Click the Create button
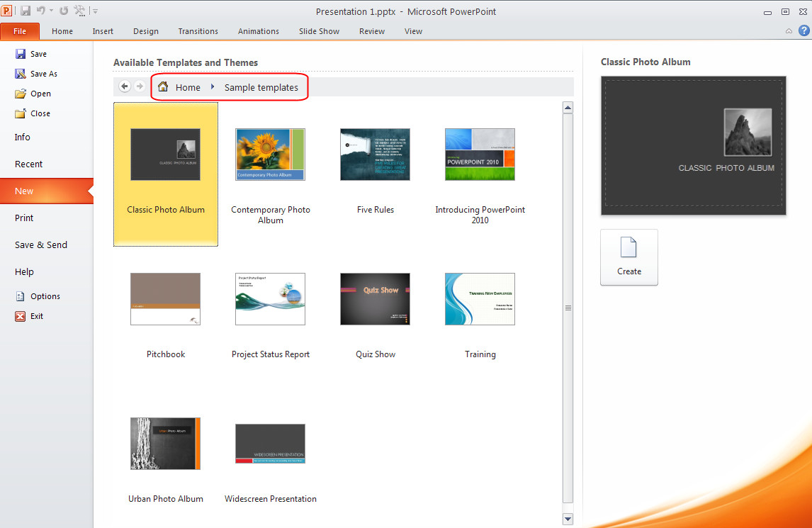Viewport: 812px width, 528px height. coord(628,257)
